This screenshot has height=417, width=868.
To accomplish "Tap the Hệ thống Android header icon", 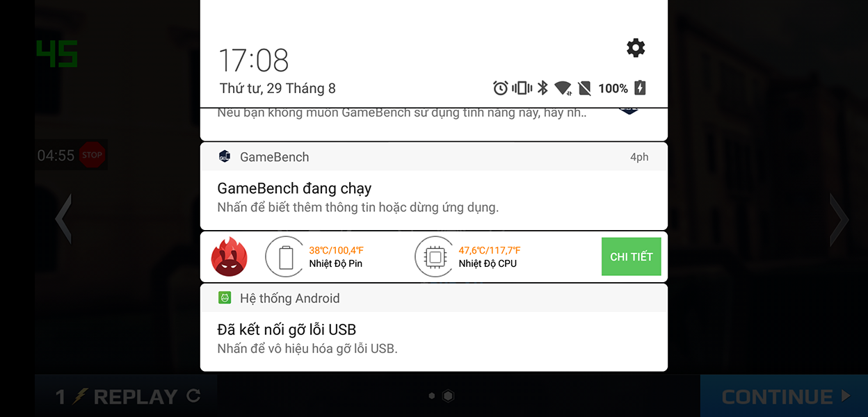I will click(225, 297).
